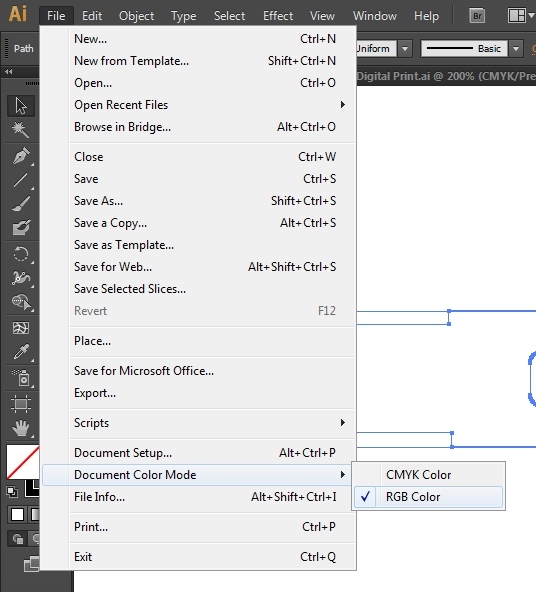
Task: Open the View menu
Action: click(x=322, y=16)
